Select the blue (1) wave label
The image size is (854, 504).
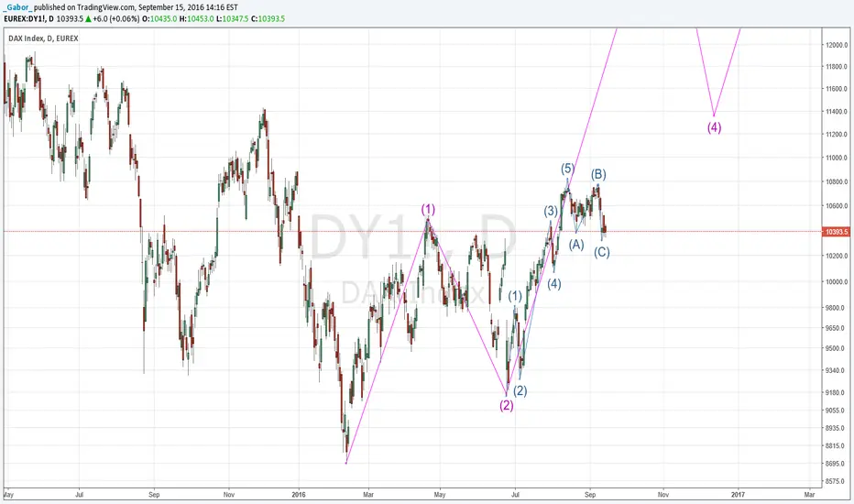[x=515, y=296]
